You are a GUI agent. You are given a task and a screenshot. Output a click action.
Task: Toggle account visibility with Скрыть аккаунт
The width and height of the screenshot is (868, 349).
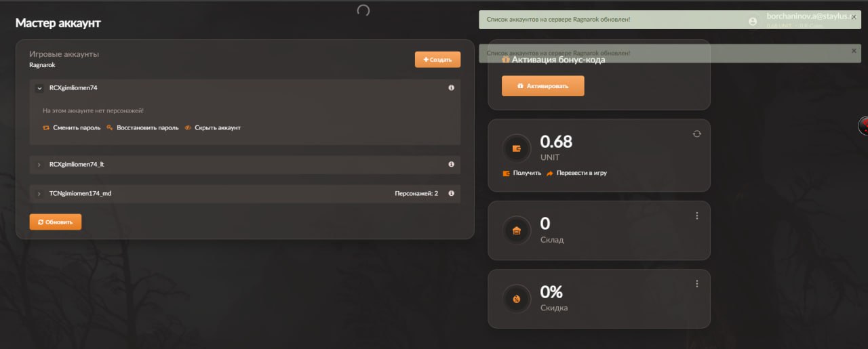pyautogui.click(x=213, y=127)
